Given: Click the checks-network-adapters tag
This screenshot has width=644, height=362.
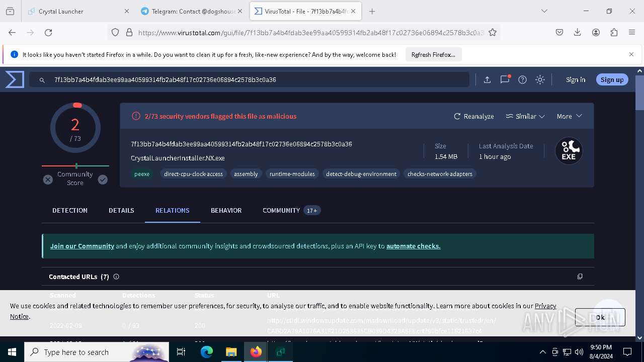Looking at the screenshot, I should tap(440, 174).
